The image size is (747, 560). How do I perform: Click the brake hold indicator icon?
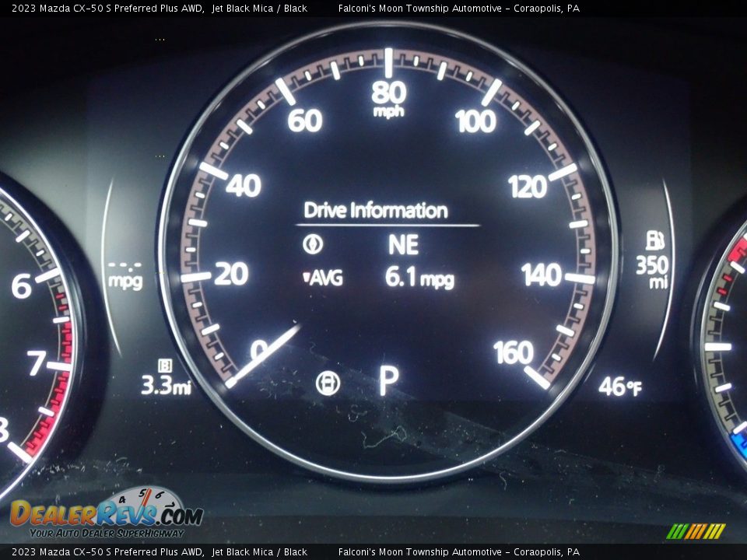click(x=328, y=383)
